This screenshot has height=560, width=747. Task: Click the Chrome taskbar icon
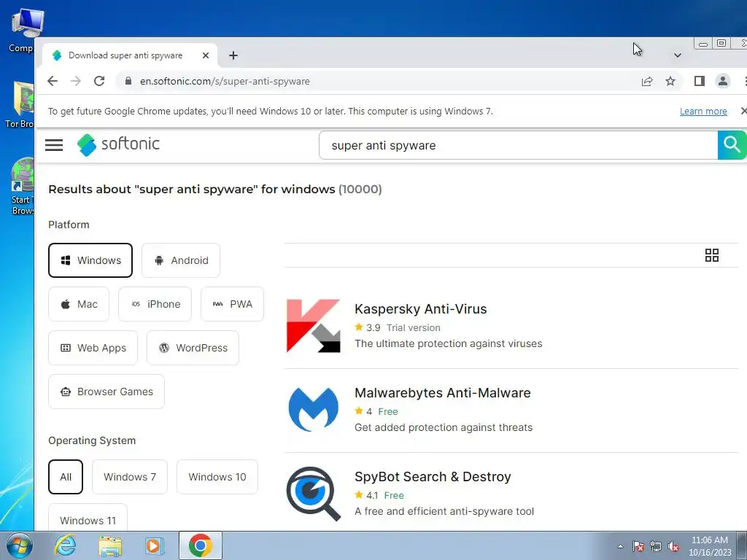[200, 545]
